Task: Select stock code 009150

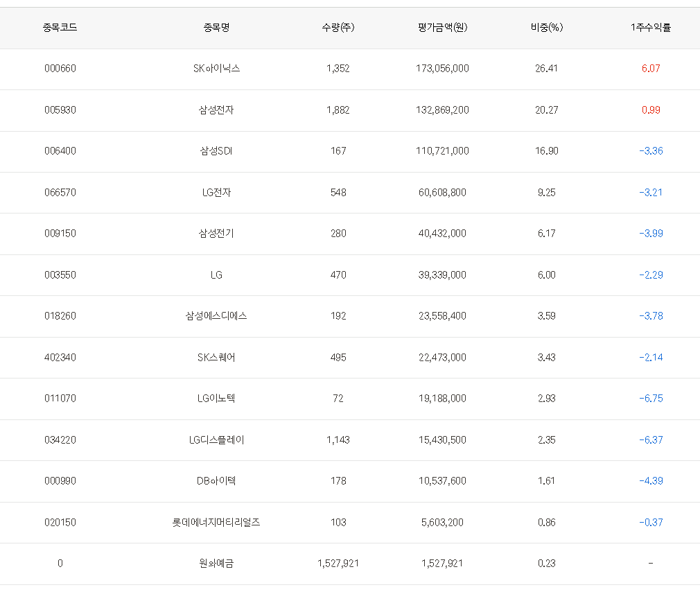Action: point(60,234)
